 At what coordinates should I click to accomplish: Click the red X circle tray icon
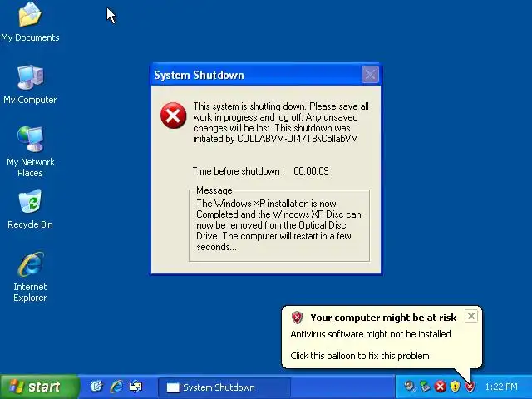pos(440,386)
